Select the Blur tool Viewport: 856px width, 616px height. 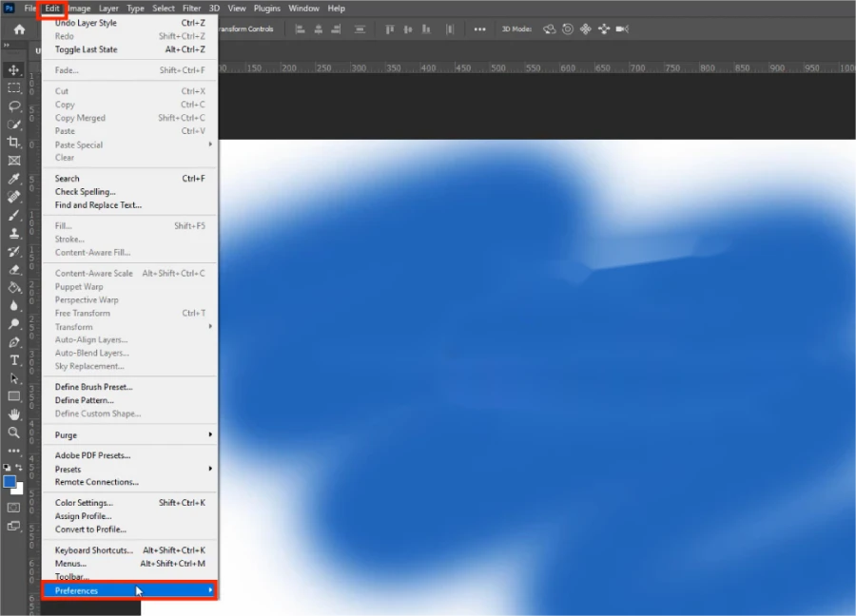point(13,305)
